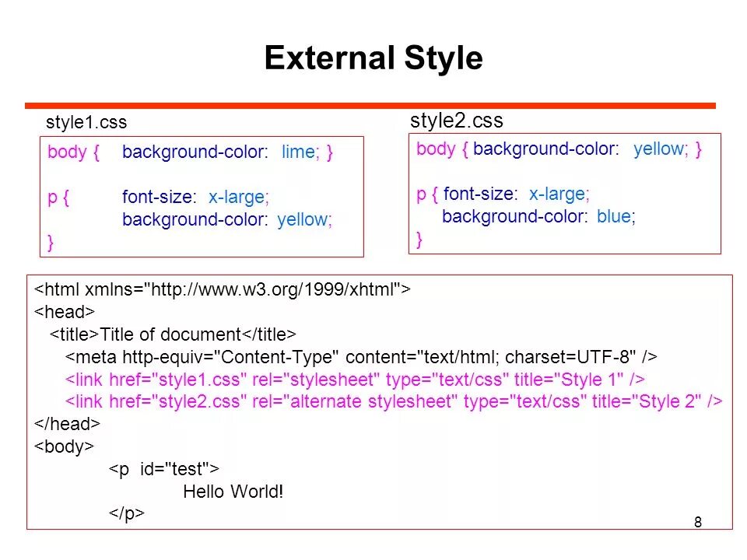
Task: Click the closing </head> tag
Action: 67,424
